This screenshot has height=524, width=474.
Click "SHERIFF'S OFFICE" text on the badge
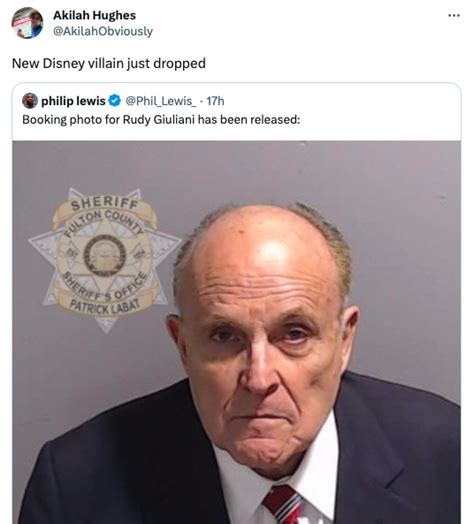coord(106,286)
